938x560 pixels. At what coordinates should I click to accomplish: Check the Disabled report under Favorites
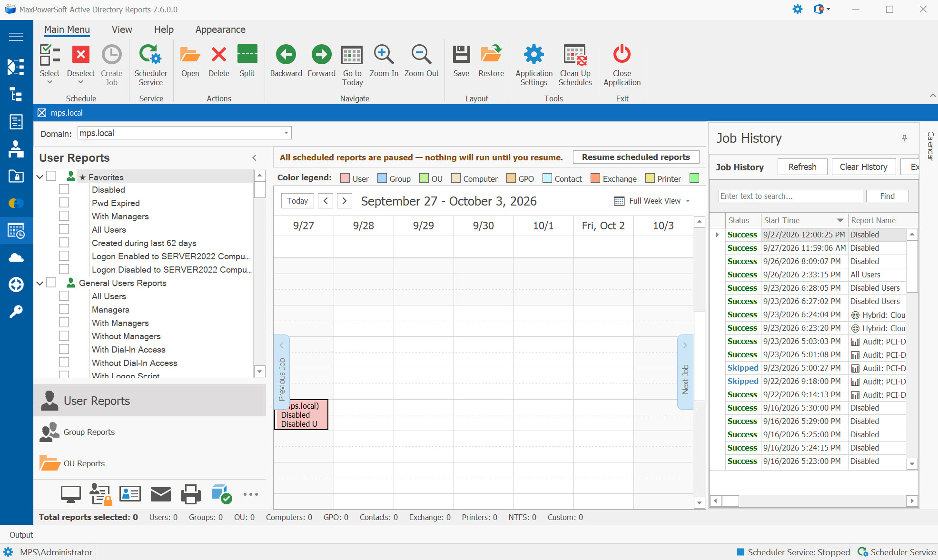(x=64, y=189)
